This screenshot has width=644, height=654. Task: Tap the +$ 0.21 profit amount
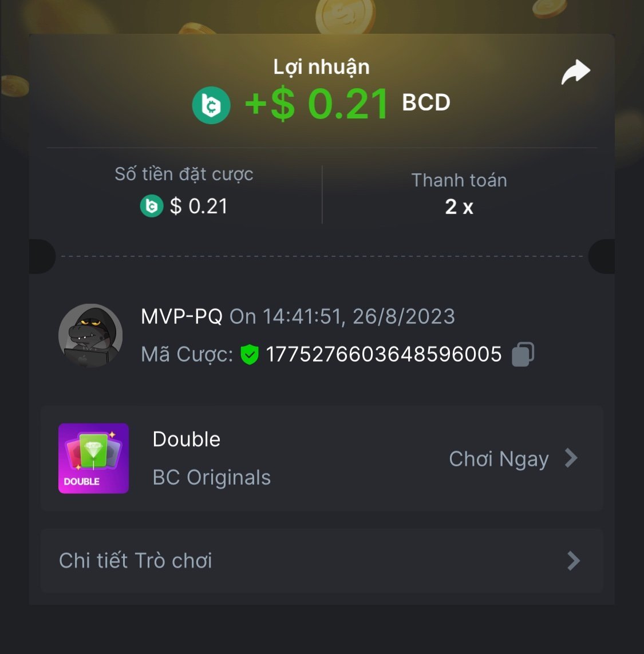[317, 104]
